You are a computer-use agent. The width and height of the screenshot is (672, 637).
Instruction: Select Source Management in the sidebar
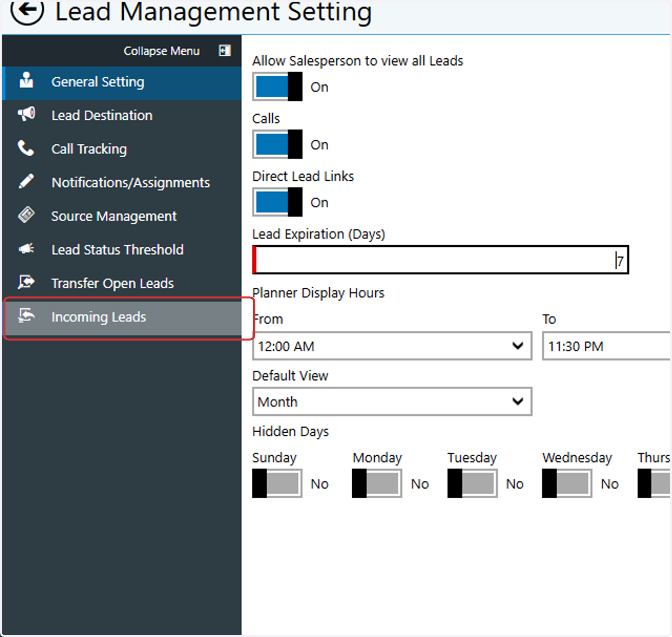point(122,216)
